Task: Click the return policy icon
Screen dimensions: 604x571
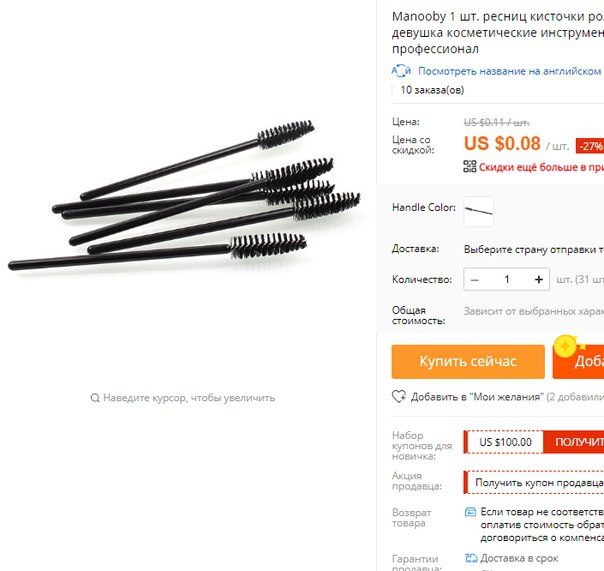Action: point(470,512)
